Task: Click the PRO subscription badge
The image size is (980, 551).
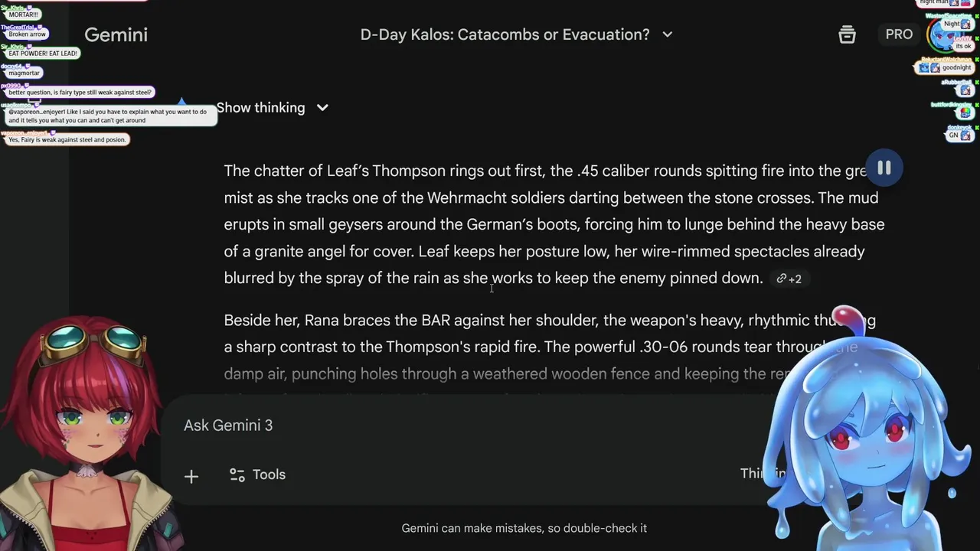Action: point(899,34)
